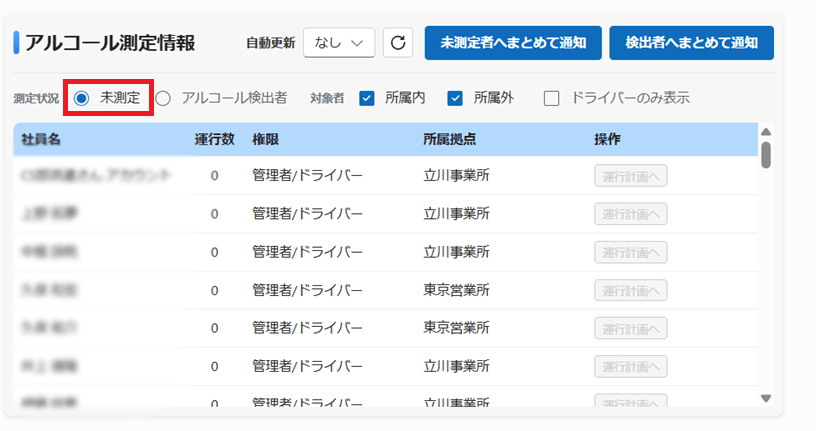
Task: Click 検出者へまとめて通知 button
Action: [x=692, y=43]
